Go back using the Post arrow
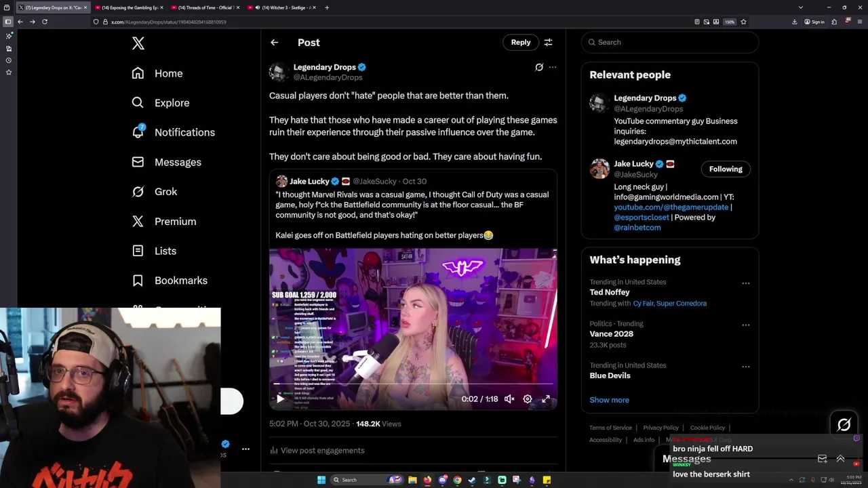 [x=275, y=43]
